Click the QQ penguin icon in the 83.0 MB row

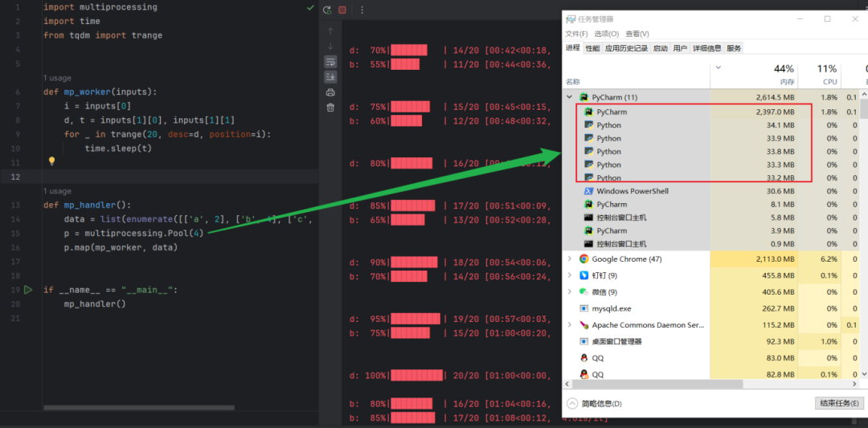click(583, 358)
